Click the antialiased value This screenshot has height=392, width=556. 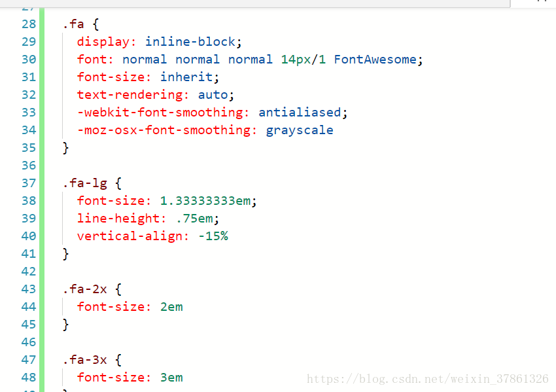(300, 113)
